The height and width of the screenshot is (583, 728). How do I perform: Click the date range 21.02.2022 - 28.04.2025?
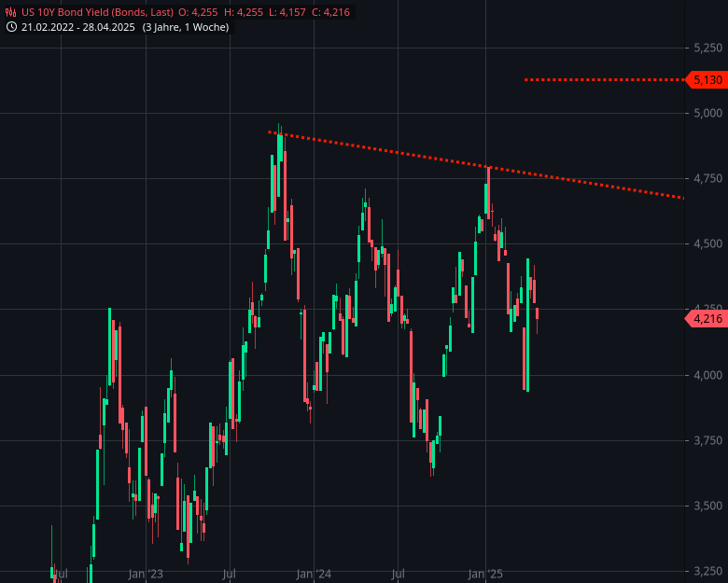click(x=78, y=27)
